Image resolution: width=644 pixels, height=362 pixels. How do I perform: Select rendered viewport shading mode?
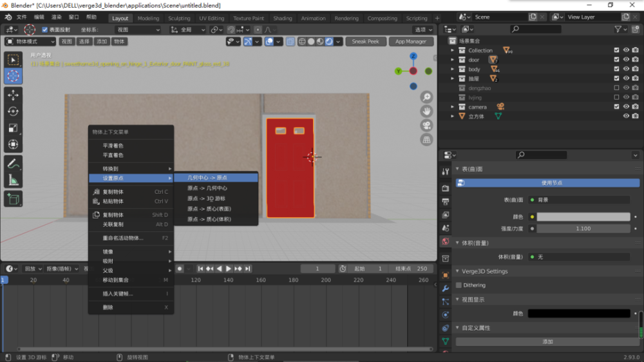click(x=329, y=41)
